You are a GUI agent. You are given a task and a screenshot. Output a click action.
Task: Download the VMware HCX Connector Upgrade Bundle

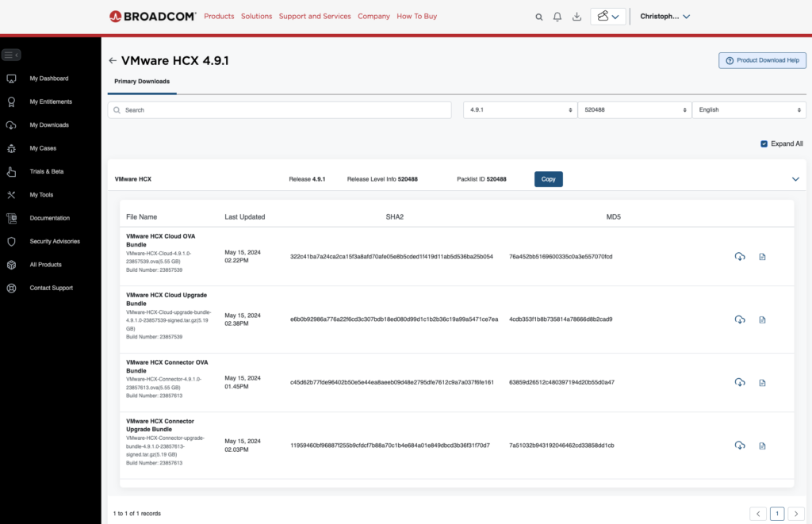tap(740, 446)
